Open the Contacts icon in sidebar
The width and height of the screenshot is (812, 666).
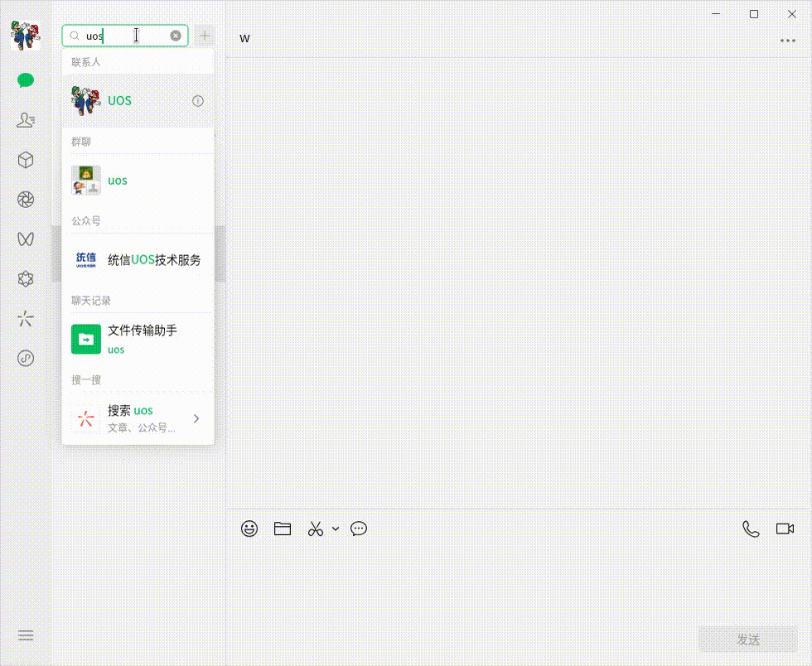pos(26,120)
